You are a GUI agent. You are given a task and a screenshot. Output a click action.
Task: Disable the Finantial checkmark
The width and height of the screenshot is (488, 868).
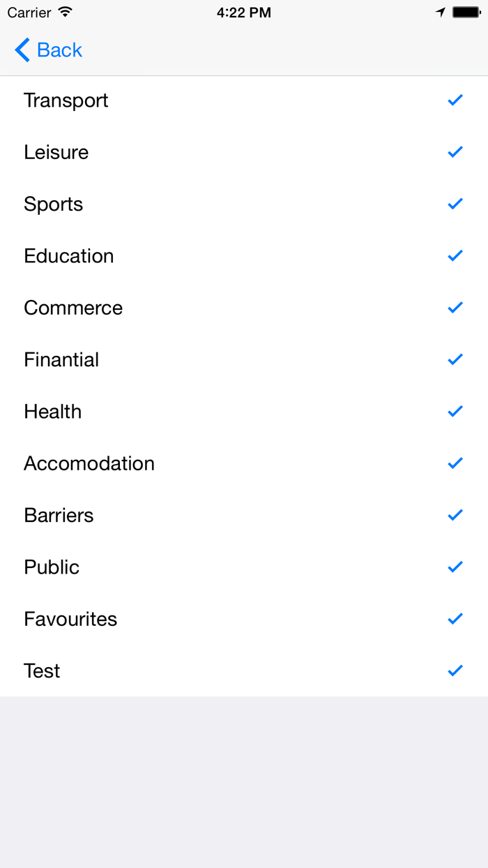point(455,359)
